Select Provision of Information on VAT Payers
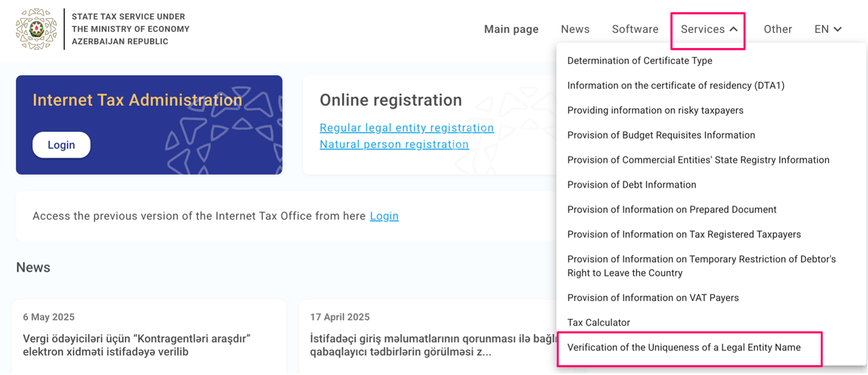 653,298
